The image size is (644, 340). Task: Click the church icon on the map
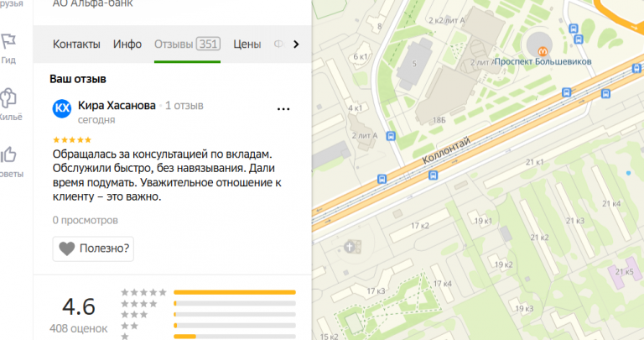click(x=349, y=247)
